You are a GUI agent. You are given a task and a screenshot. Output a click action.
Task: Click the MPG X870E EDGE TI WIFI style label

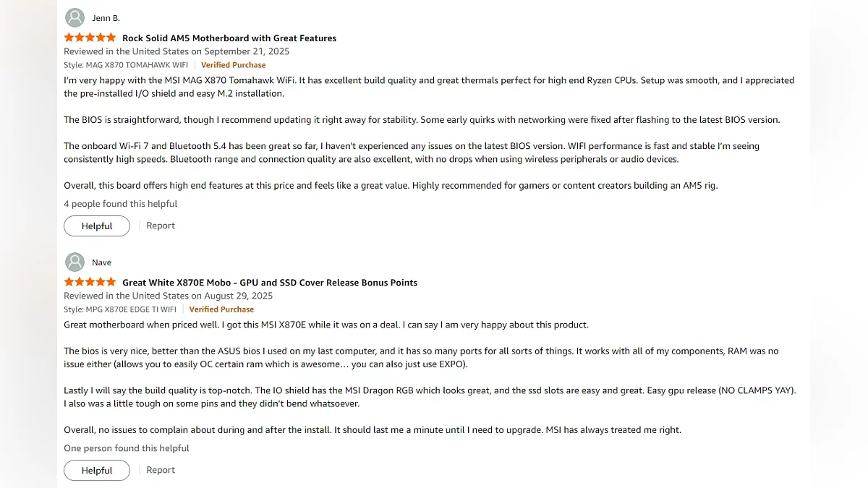[x=120, y=309]
